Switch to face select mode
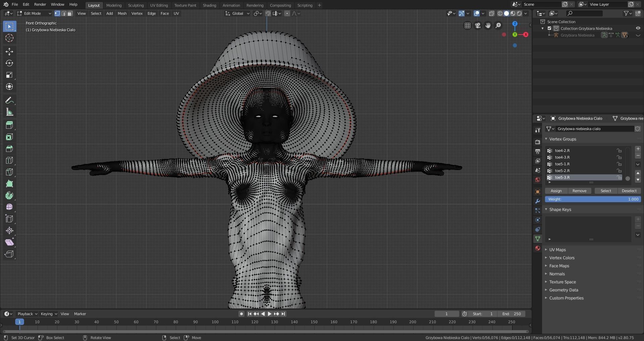Image resolution: width=644 pixels, height=341 pixels. [70, 13]
